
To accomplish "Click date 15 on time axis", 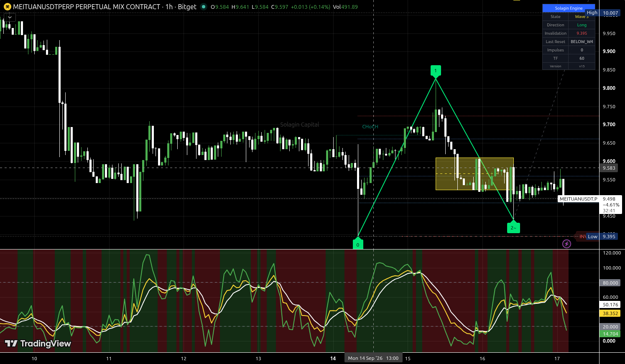I will [x=408, y=359].
